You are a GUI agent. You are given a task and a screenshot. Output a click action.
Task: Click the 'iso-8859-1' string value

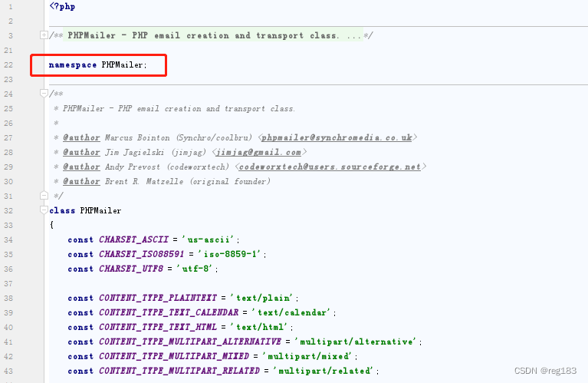(231, 254)
